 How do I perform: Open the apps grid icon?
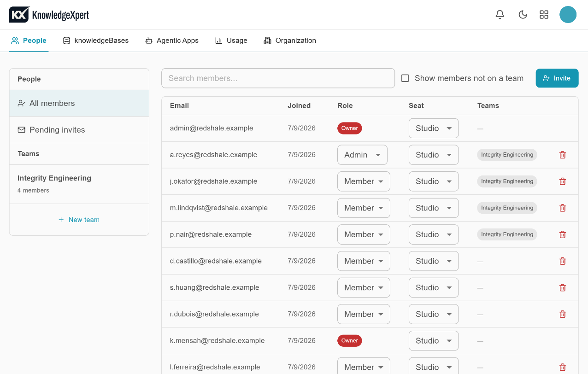544,15
